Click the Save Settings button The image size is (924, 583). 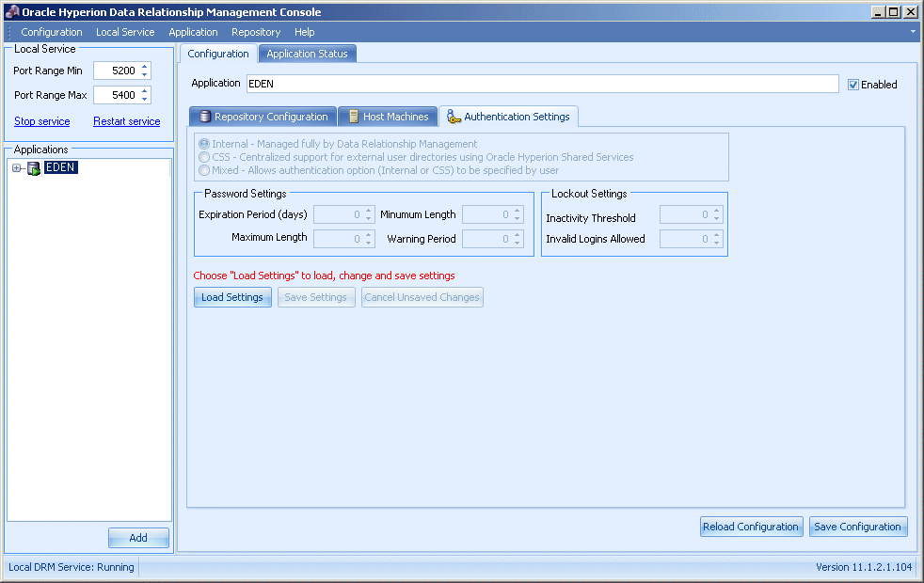click(x=316, y=297)
